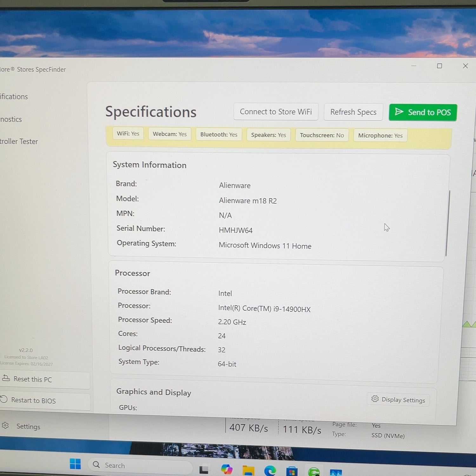Screen dimensions: 476x476
Task: Click the specifications panel vertical scrollbar
Action: (447, 223)
